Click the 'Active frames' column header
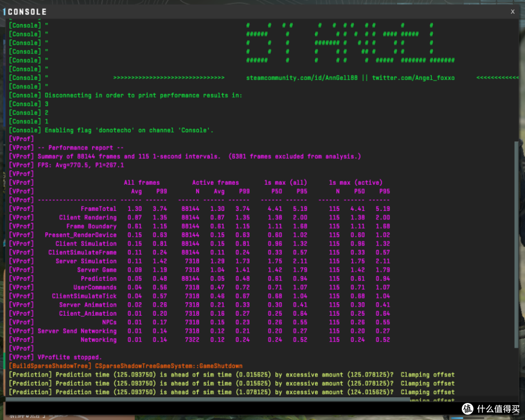 pos(215,183)
